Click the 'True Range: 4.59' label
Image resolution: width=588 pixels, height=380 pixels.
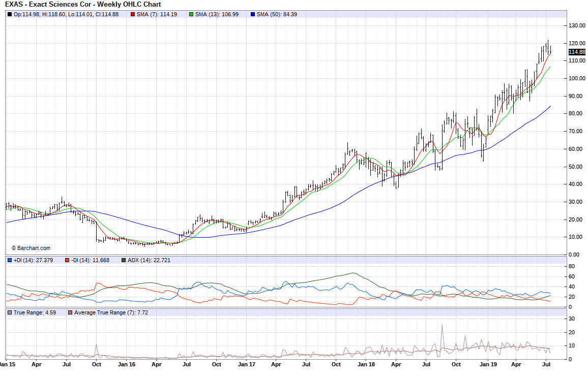[x=35, y=312]
